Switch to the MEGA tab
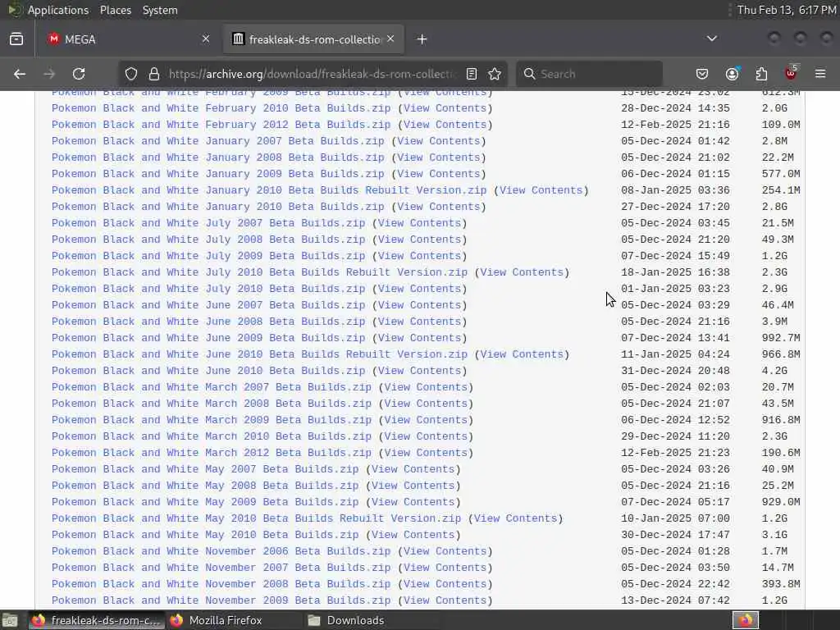The height and width of the screenshot is (630, 840). (129, 39)
